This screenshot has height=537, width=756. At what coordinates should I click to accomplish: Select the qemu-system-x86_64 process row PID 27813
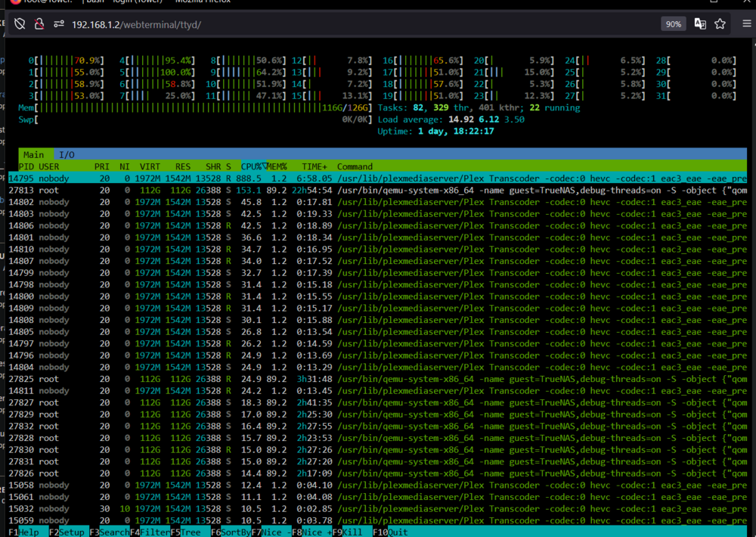click(377, 190)
